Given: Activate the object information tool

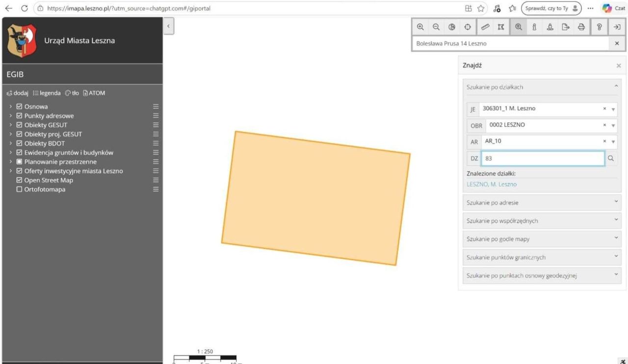Looking at the screenshot, I should 534,27.
